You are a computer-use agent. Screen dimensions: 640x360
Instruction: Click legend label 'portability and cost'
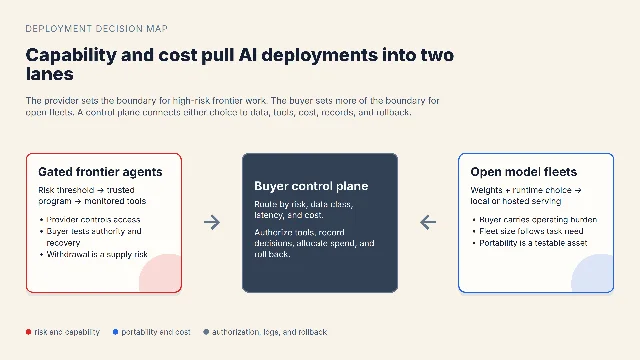(156, 332)
